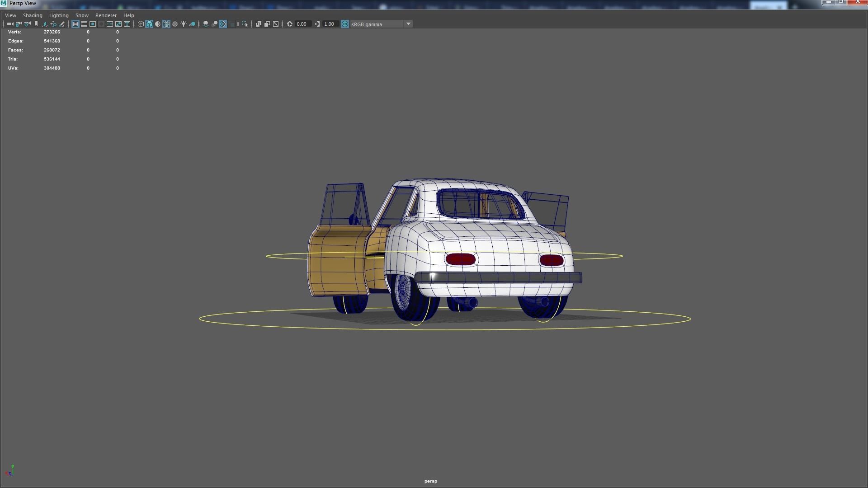Click the Bookmarks icon

[36, 24]
